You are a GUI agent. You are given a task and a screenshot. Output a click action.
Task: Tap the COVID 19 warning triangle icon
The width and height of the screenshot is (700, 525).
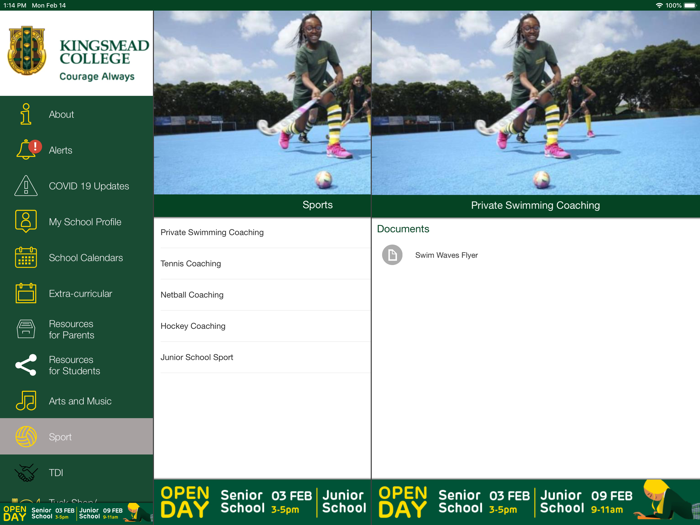point(26,186)
